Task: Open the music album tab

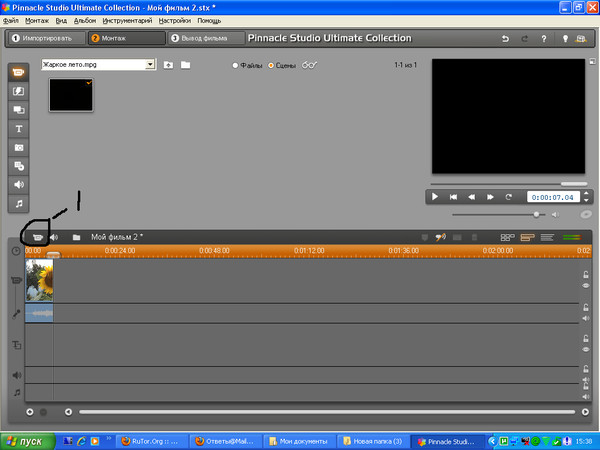Action: [18, 204]
